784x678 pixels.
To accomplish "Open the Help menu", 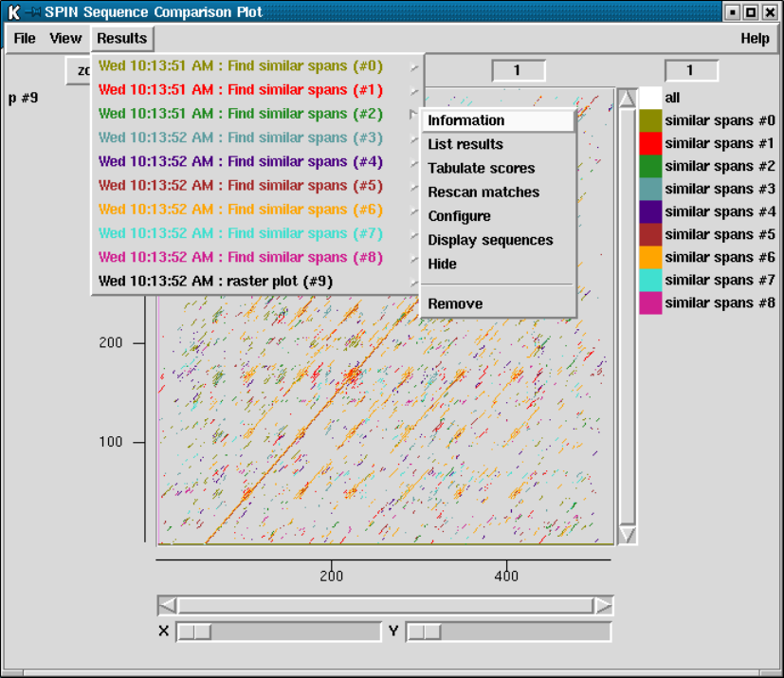I will [755, 39].
